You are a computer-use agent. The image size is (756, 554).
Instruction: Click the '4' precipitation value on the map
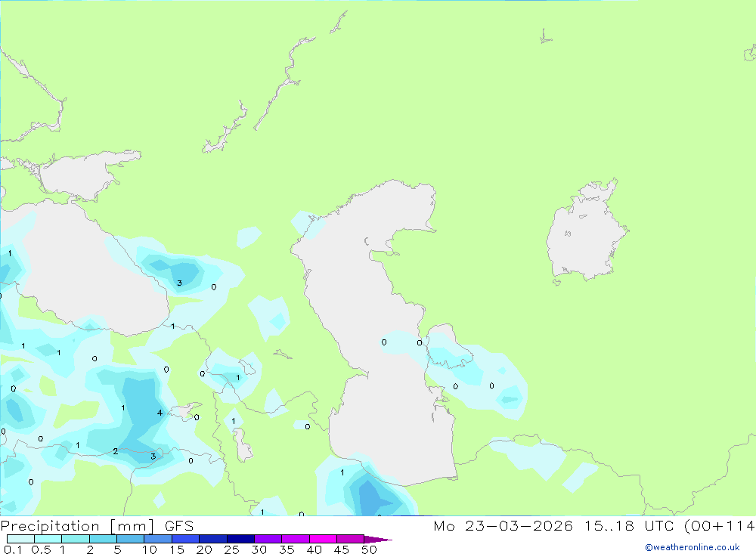tap(160, 413)
